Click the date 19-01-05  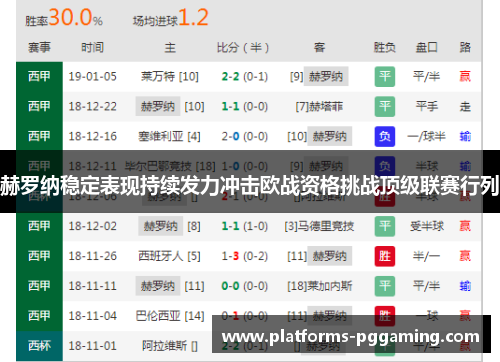click(93, 77)
